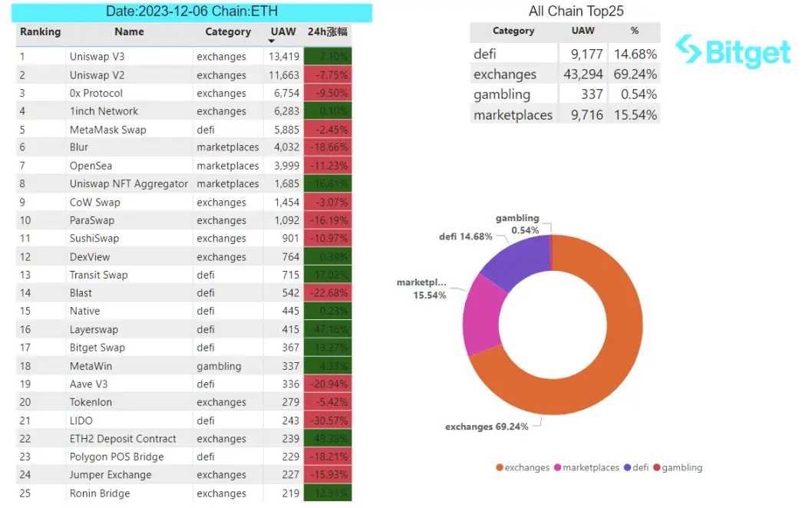Select the marketplaces legend marker

click(558, 467)
